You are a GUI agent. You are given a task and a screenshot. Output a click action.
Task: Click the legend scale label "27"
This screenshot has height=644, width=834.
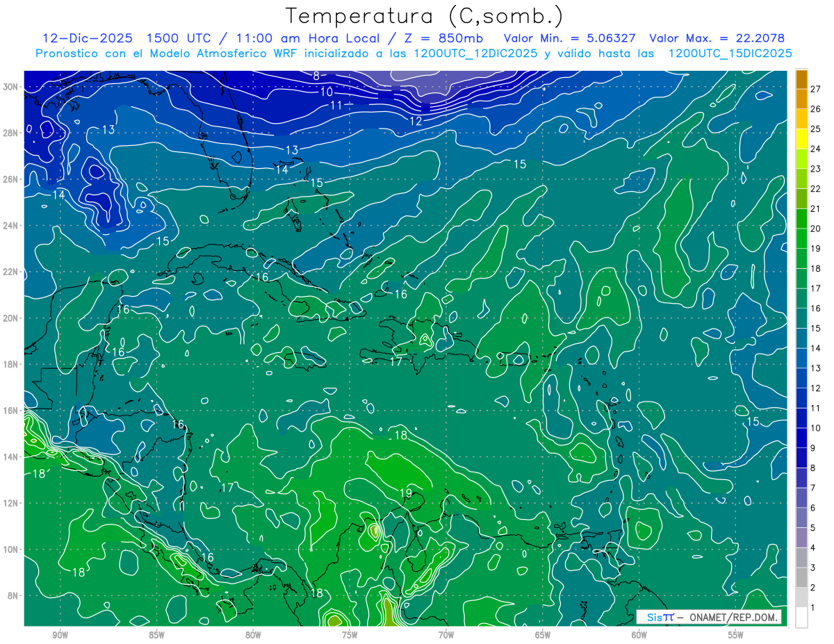(815, 88)
